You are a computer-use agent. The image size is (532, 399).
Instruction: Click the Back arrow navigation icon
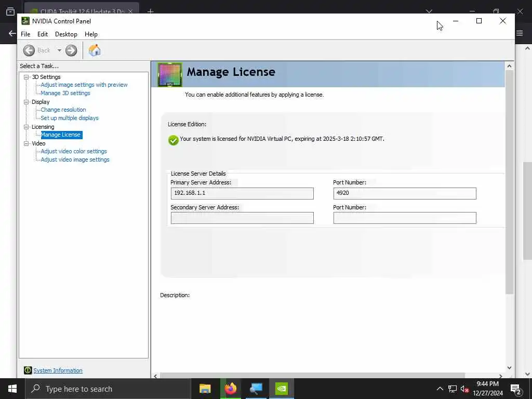[29, 50]
